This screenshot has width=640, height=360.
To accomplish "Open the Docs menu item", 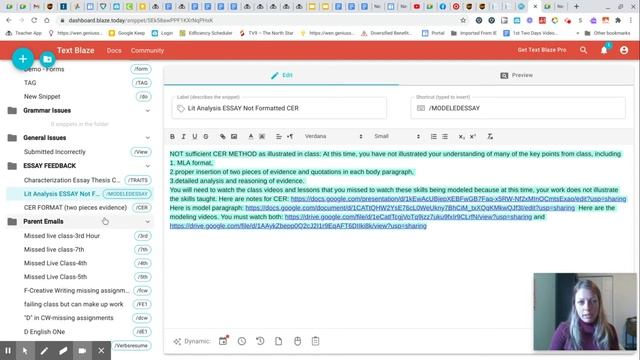I will [x=114, y=51].
